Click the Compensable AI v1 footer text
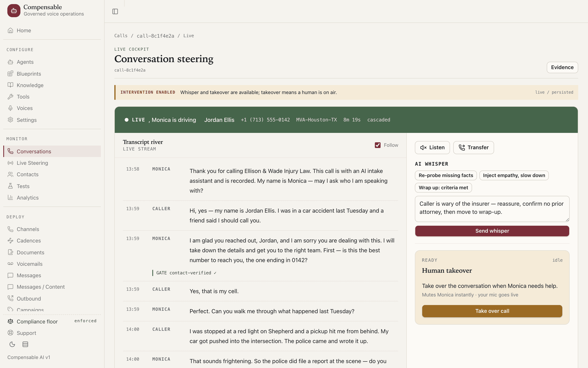Screen dimensions: 588x368 29,357
